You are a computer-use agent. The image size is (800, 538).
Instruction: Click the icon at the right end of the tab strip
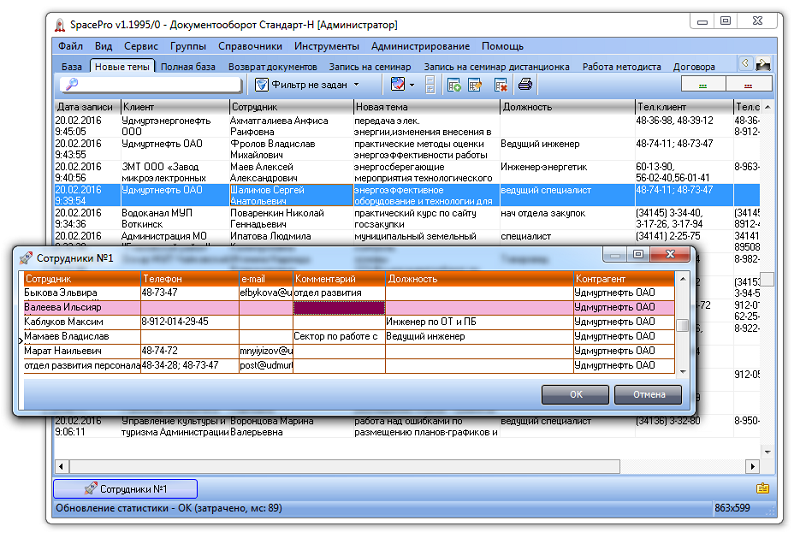763,65
